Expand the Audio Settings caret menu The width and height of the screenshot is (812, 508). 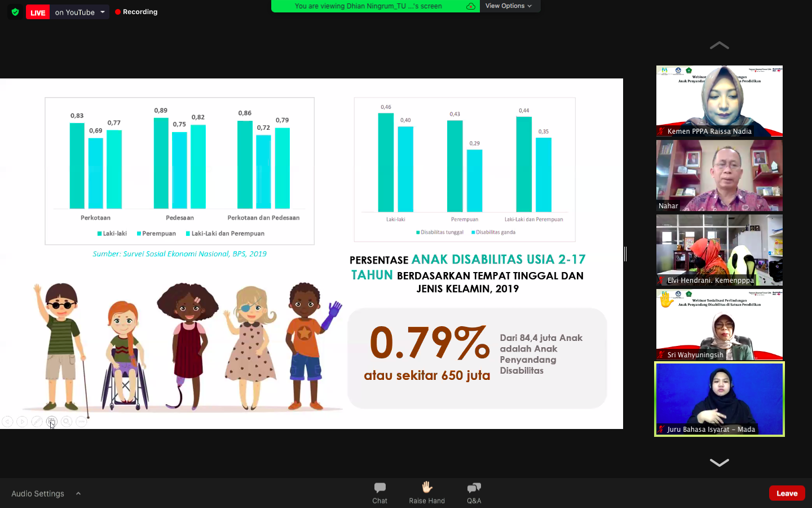pos(78,493)
